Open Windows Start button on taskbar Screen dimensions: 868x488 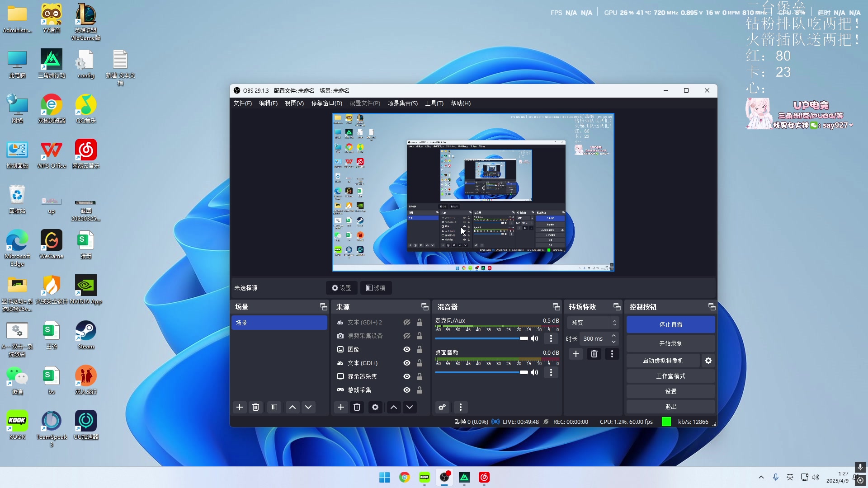tap(385, 477)
